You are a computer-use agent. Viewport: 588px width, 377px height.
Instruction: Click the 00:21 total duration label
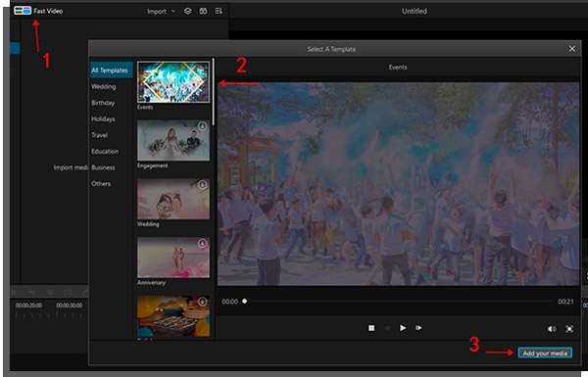point(565,302)
